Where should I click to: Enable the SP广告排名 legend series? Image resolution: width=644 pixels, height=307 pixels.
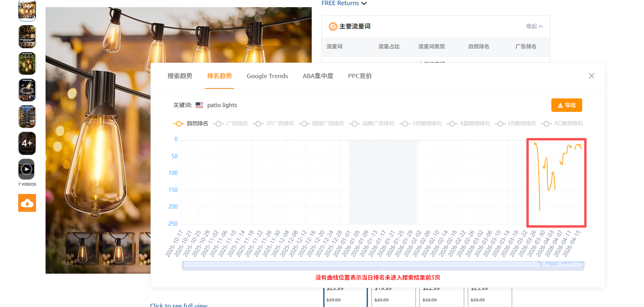click(x=273, y=124)
